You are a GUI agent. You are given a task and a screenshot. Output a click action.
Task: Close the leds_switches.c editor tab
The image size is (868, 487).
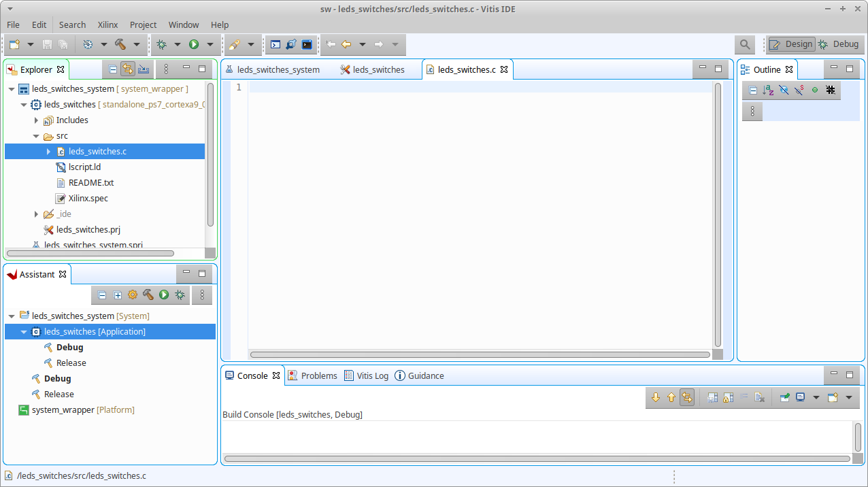[504, 69]
